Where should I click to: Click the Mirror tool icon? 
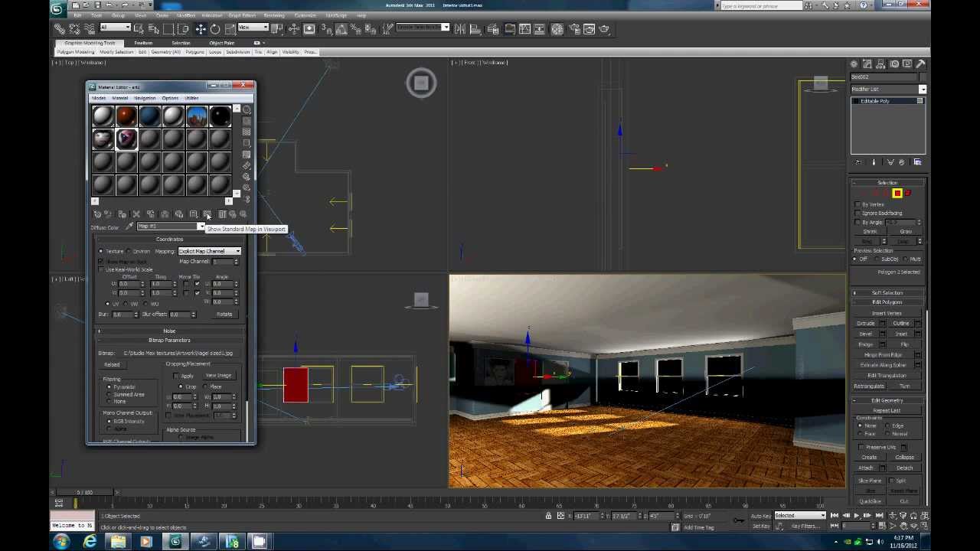tap(459, 29)
